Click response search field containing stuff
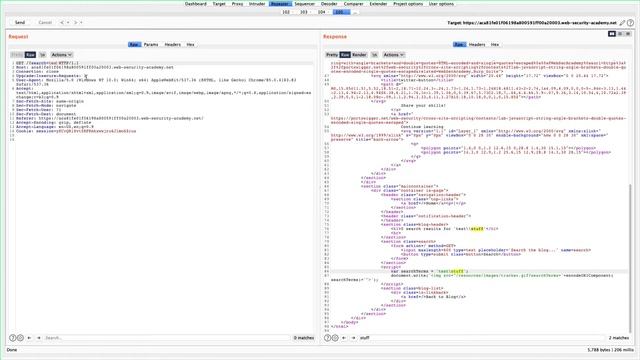The image size is (640, 360). (481, 338)
